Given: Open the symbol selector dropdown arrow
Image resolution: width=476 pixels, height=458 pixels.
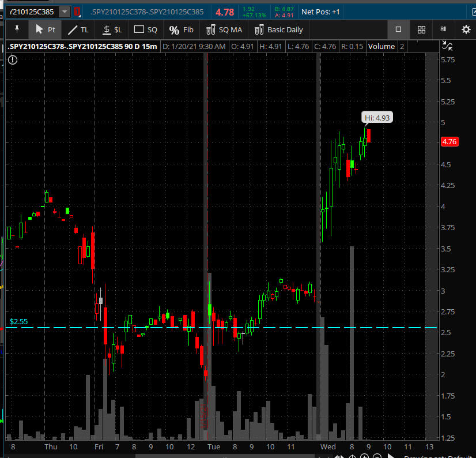Looking at the screenshot, I should pos(64,12).
